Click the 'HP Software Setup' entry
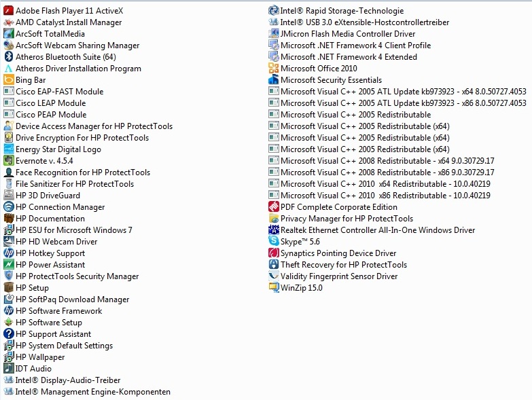 coord(43,323)
